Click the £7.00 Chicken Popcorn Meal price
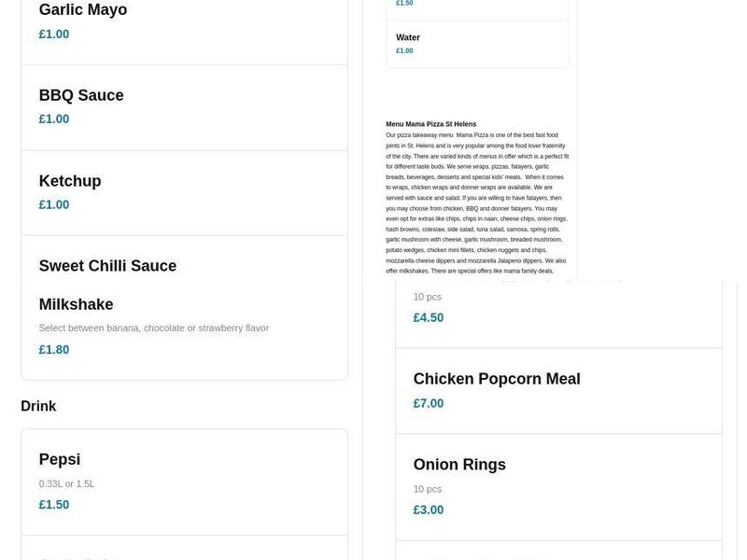The height and width of the screenshot is (560, 747). tap(429, 403)
